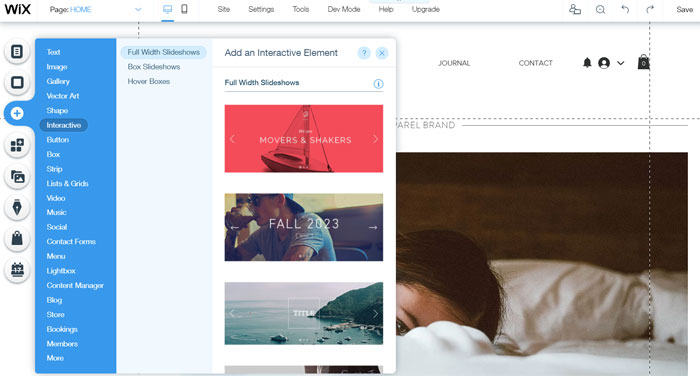Click the member account avatar icon
The width and height of the screenshot is (700, 376).
pos(604,63)
